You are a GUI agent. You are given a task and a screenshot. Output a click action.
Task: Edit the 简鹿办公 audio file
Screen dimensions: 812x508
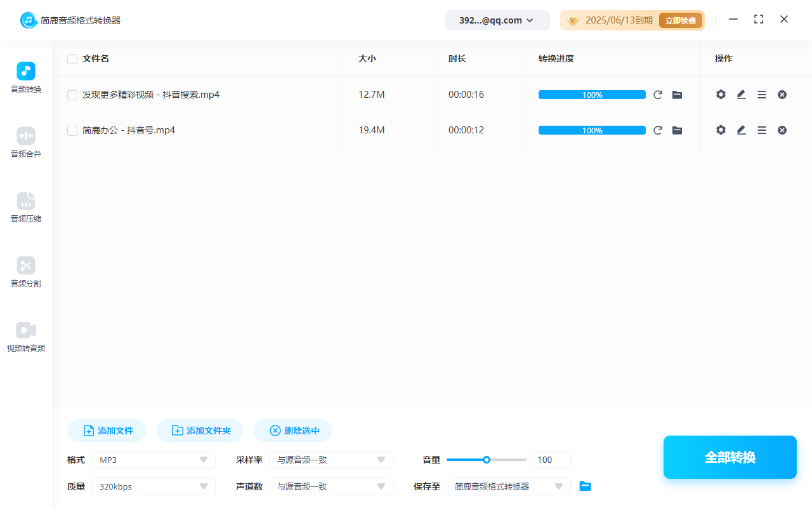click(741, 130)
